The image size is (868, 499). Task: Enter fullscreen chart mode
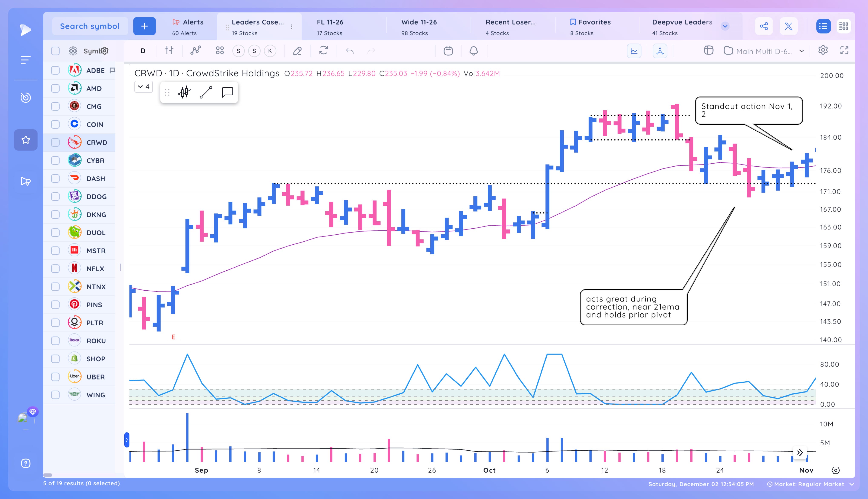[844, 50]
